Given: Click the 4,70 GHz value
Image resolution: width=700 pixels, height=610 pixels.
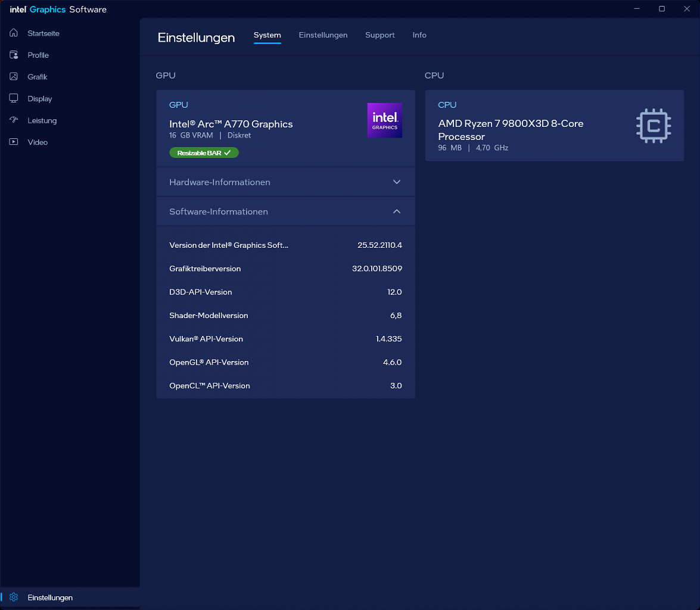Looking at the screenshot, I should (x=492, y=148).
